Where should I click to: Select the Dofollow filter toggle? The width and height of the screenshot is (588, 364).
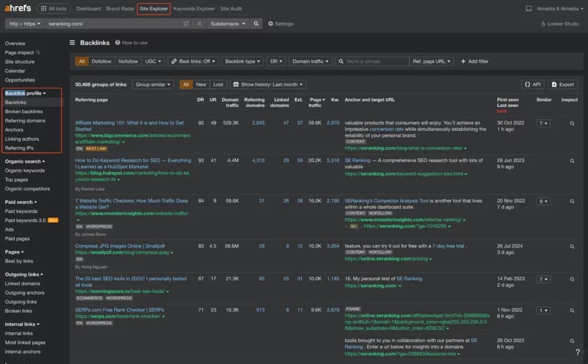click(x=102, y=61)
